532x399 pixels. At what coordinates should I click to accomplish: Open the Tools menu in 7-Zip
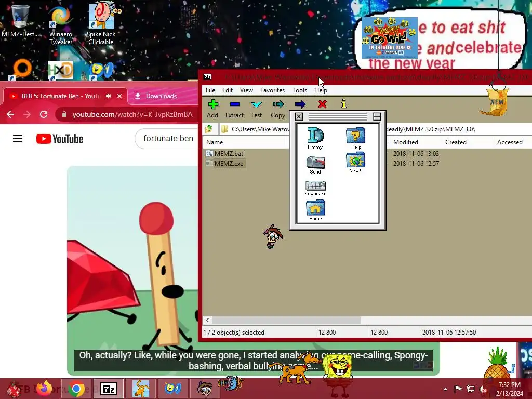299,90
